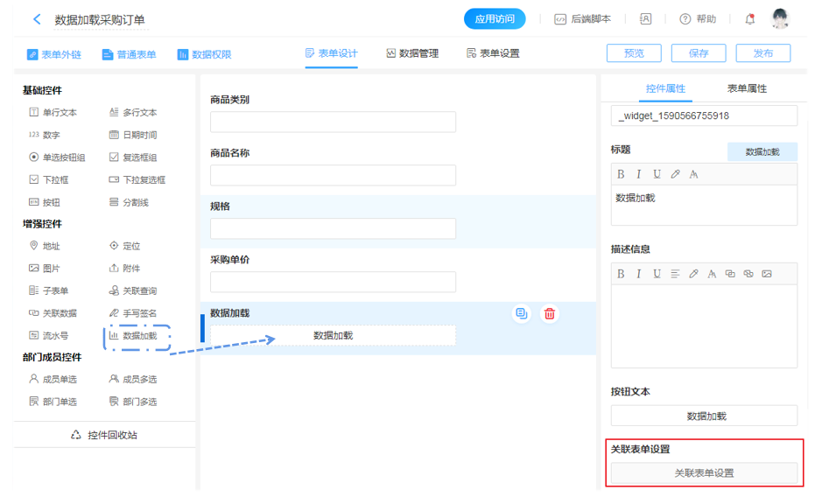The height and width of the screenshot is (504, 822).
Task: Copy the 数据加载 widget on the canvas
Action: click(x=522, y=314)
